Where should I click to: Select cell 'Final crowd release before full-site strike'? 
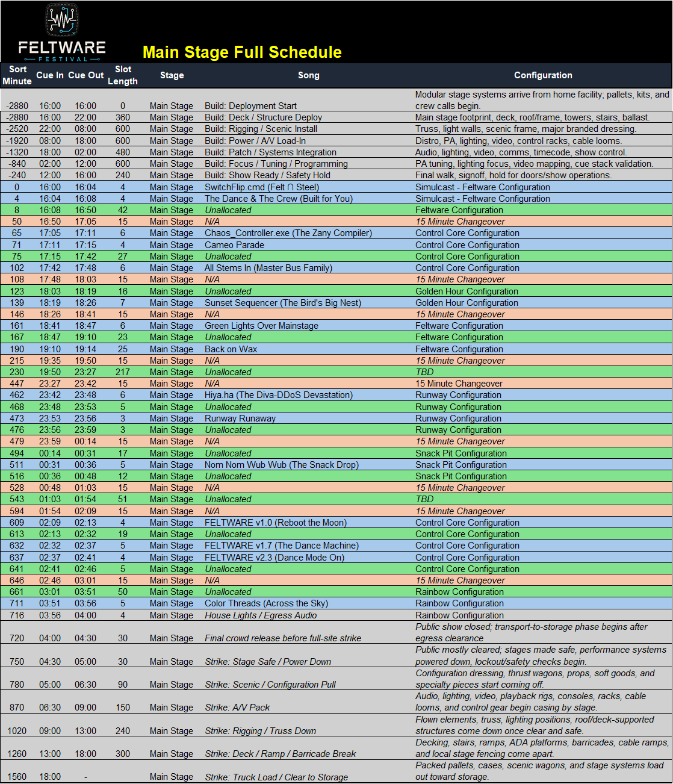click(283, 638)
